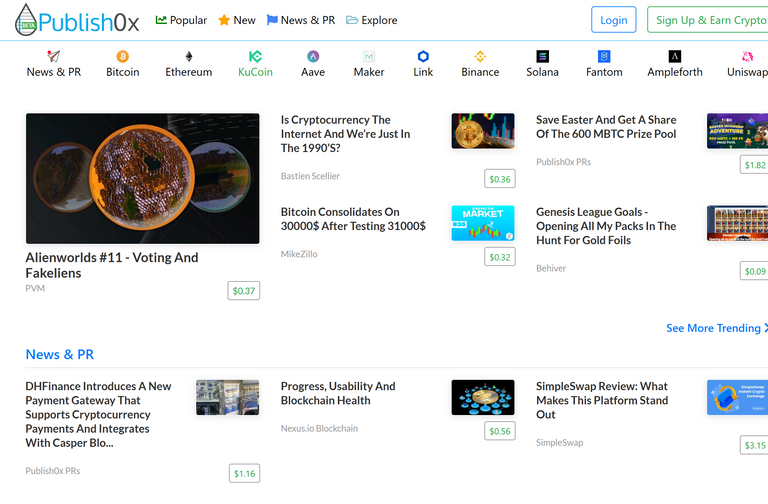The image size is (768, 504).
Task: Click the $0.36 tip amount badge
Action: (x=500, y=179)
